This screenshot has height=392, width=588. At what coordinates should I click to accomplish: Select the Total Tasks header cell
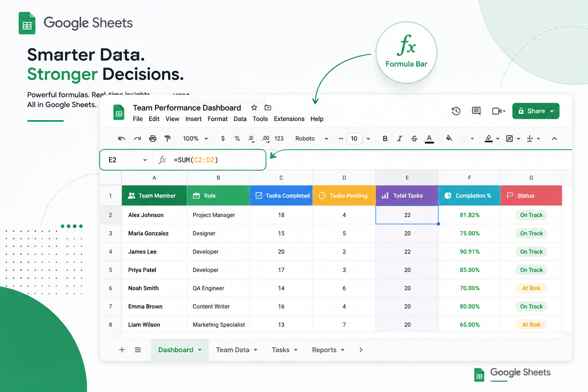407,196
